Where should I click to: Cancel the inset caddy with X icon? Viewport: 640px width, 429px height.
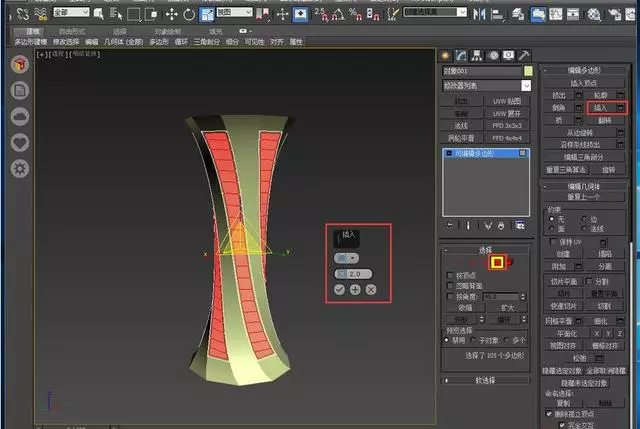pyautogui.click(x=371, y=290)
